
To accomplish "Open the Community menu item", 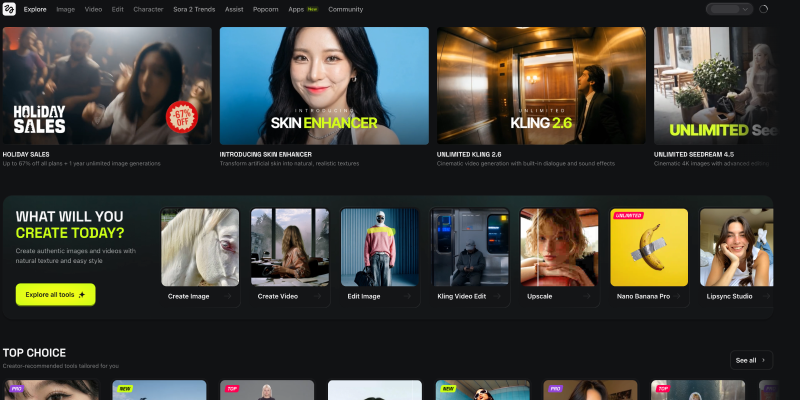I will [x=345, y=9].
